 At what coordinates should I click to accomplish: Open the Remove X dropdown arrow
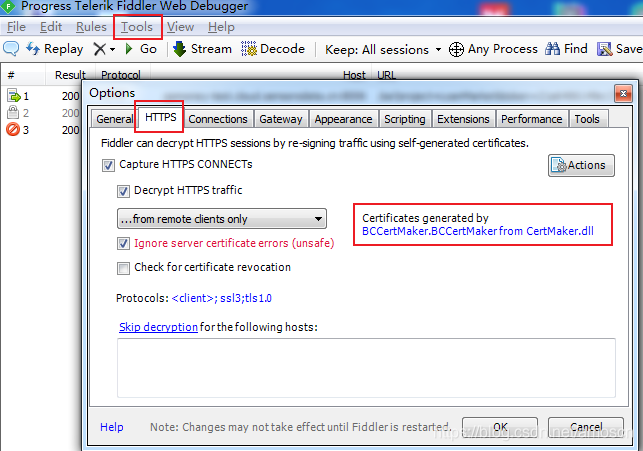pyautogui.click(x=112, y=50)
